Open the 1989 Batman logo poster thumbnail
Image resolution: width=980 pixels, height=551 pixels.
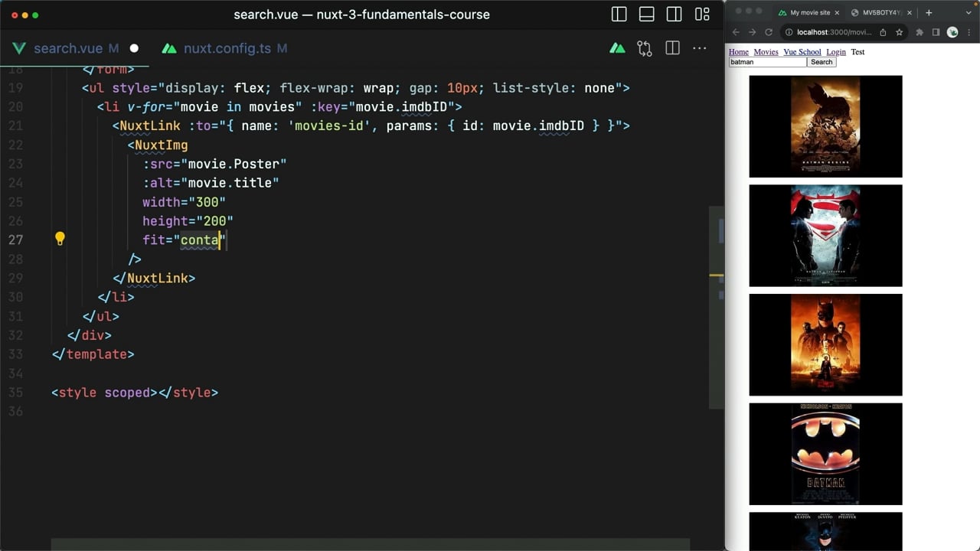[x=825, y=454]
